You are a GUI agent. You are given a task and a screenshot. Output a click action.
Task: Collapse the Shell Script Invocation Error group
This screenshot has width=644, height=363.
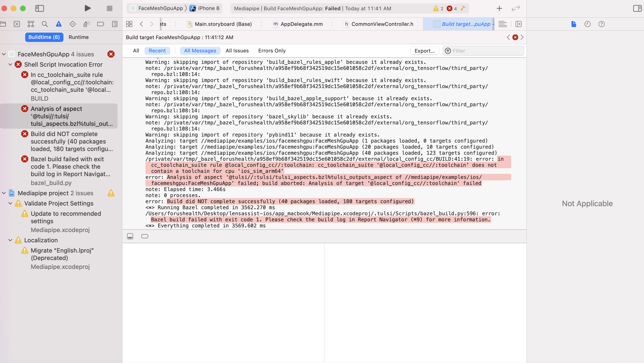(10, 64)
